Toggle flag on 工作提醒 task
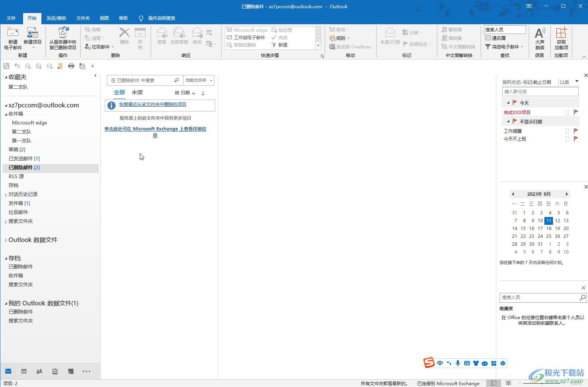This screenshot has height=387, width=588. (576, 131)
